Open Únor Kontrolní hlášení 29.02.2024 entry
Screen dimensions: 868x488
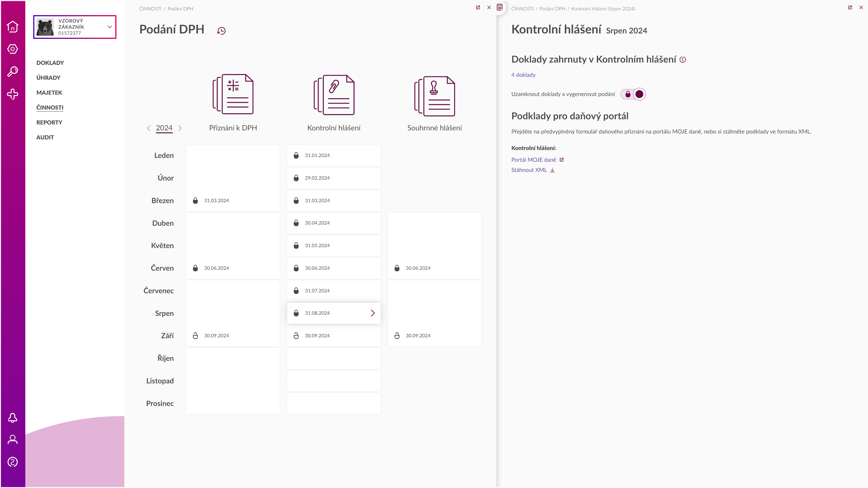[334, 178]
